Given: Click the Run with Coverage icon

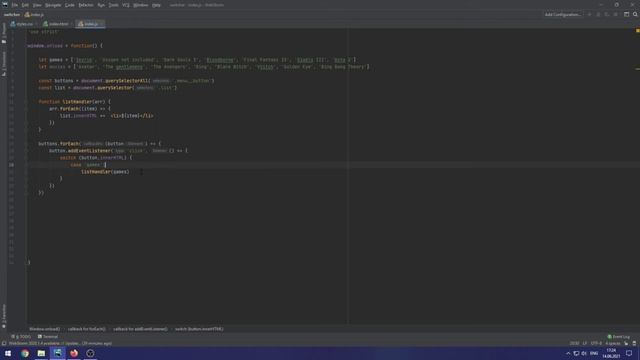Looking at the screenshot, I should 607,15.
